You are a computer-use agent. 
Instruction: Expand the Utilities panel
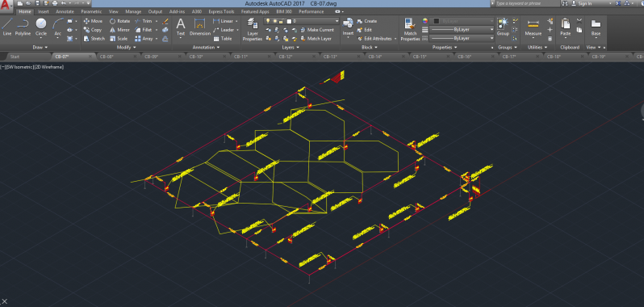(537, 48)
